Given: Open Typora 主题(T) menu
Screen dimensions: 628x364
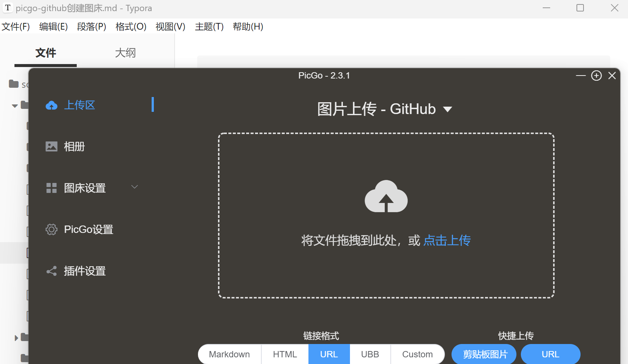Looking at the screenshot, I should click(209, 27).
